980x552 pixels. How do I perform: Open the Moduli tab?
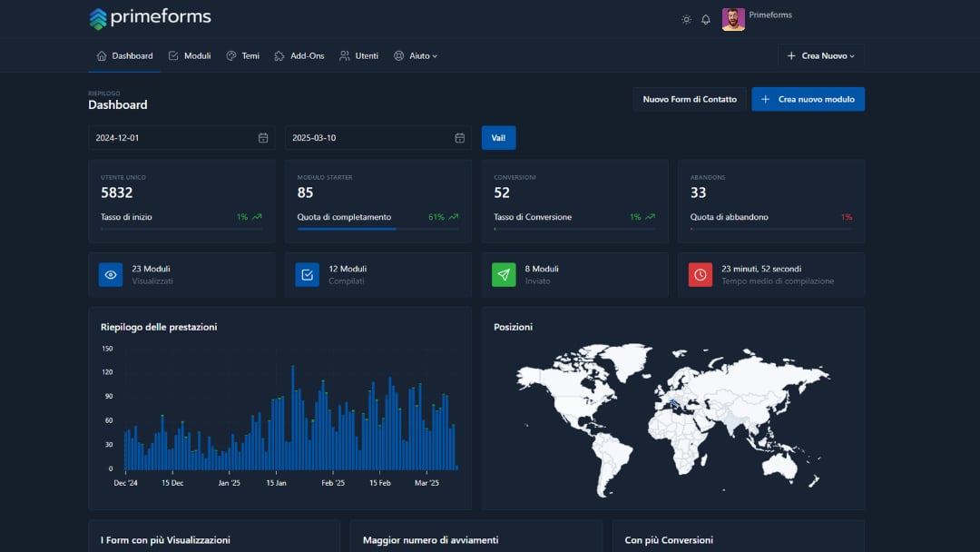pyautogui.click(x=190, y=55)
